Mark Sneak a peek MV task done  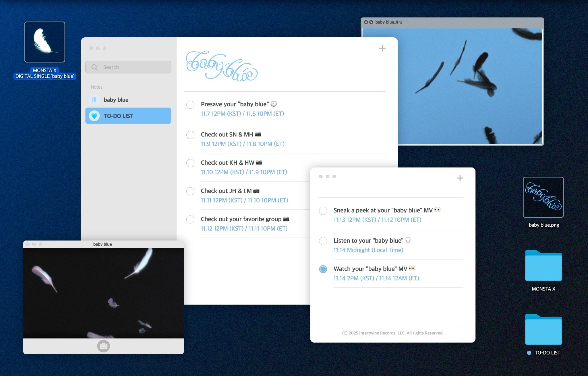coord(323,211)
